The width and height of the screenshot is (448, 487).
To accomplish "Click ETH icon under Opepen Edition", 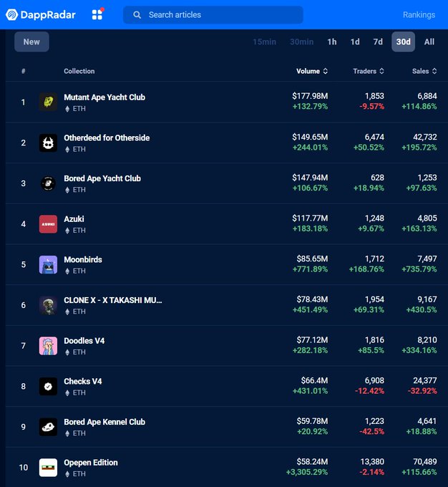I will pyautogui.click(x=67, y=474).
